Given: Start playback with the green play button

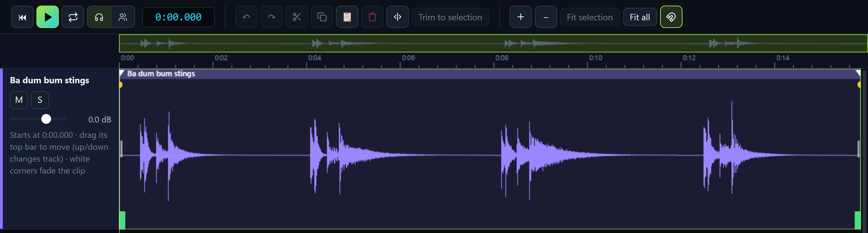Looking at the screenshot, I should click(x=48, y=17).
